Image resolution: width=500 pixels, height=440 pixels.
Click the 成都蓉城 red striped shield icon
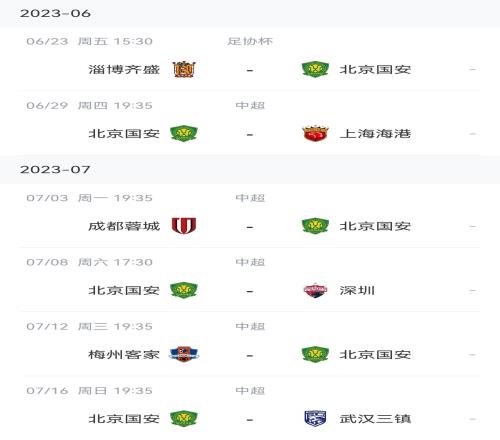pyautogui.click(x=184, y=226)
